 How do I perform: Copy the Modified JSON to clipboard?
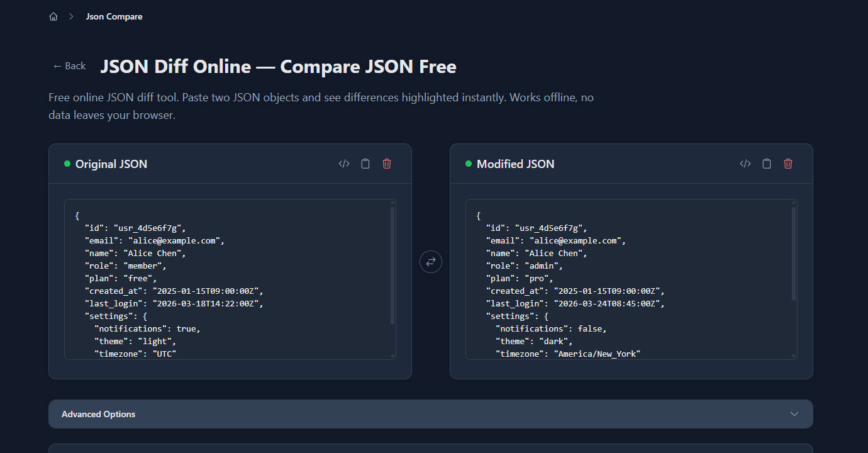(x=767, y=163)
